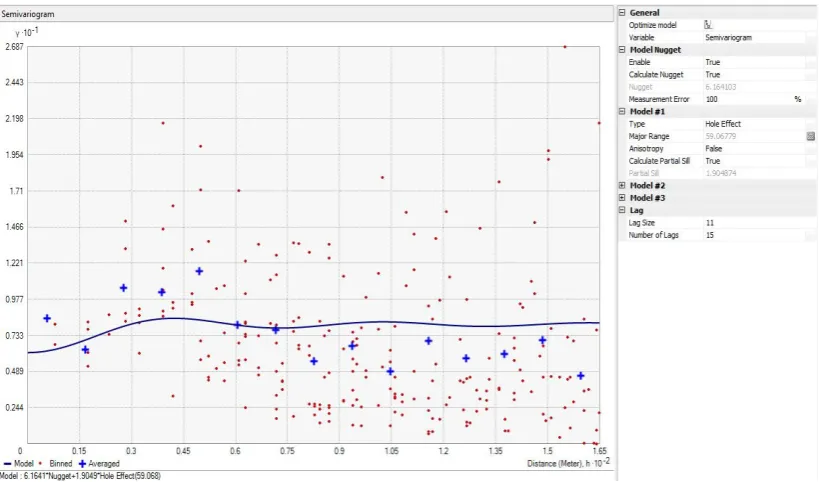Change the Anisotropy False value
The height and width of the screenshot is (482, 819).
point(713,149)
